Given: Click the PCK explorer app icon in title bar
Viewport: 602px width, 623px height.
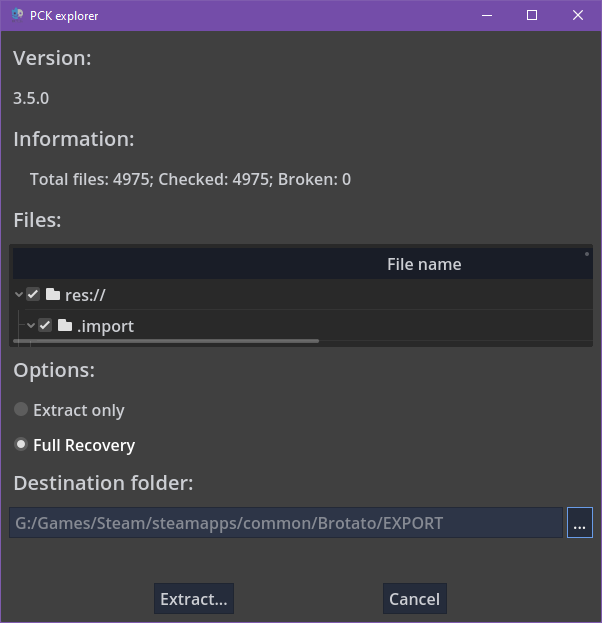Looking at the screenshot, I should point(17,15).
